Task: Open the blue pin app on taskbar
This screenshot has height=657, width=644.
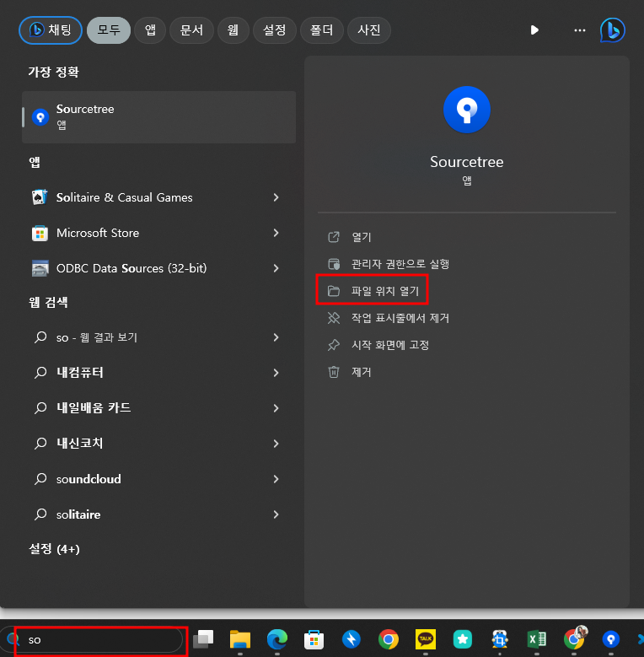Action: click(351, 639)
